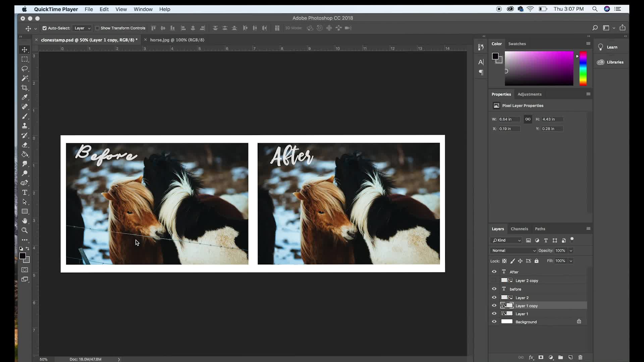The image size is (644, 362).
Task: Enable Show Transform Controls checkbox
Action: [x=97, y=28]
